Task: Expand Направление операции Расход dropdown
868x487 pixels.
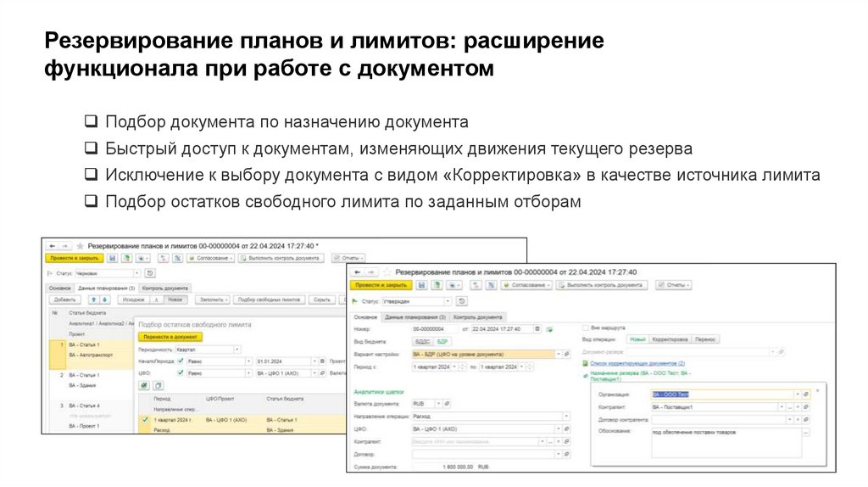Action: point(566,416)
